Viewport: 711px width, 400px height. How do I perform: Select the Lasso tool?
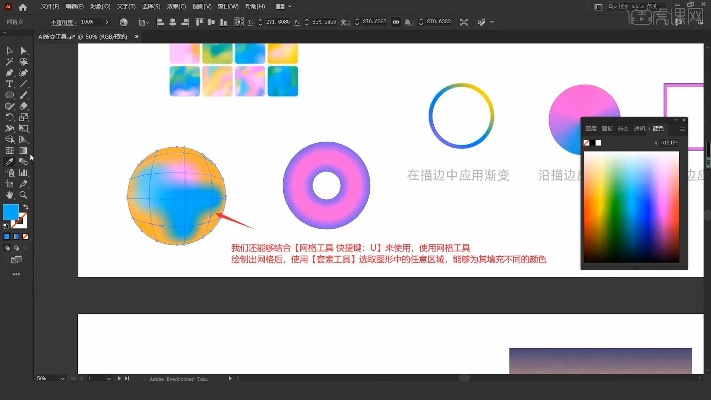click(24, 62)
